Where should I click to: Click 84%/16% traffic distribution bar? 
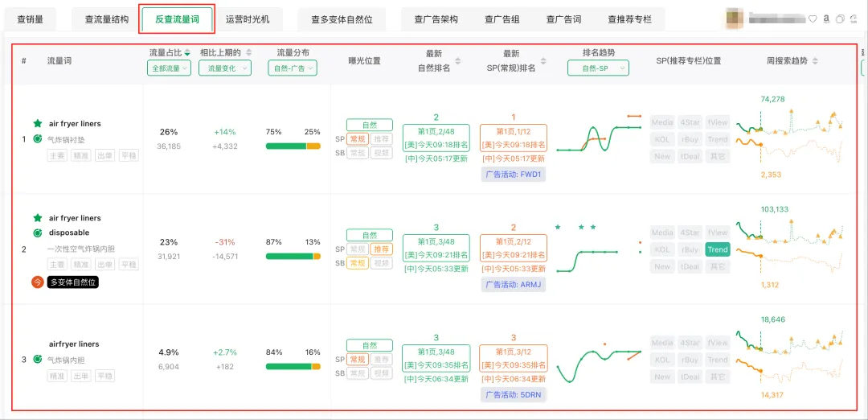293,366
